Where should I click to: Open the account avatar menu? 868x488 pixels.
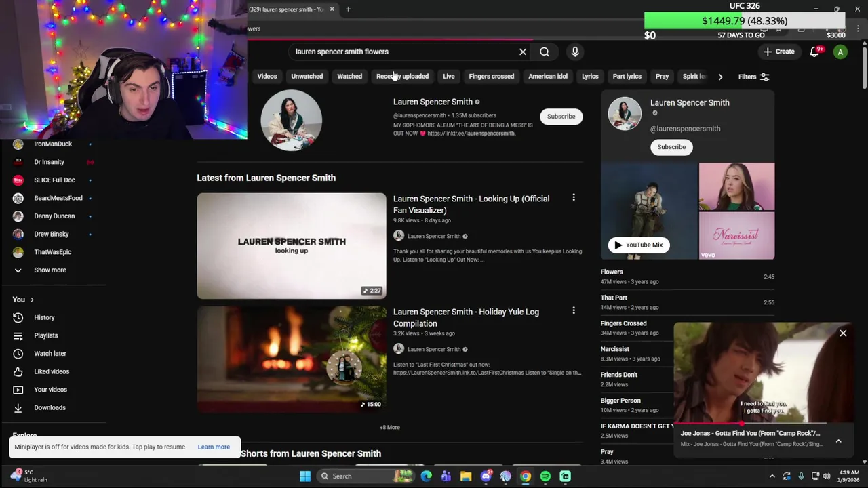point(840,52)
